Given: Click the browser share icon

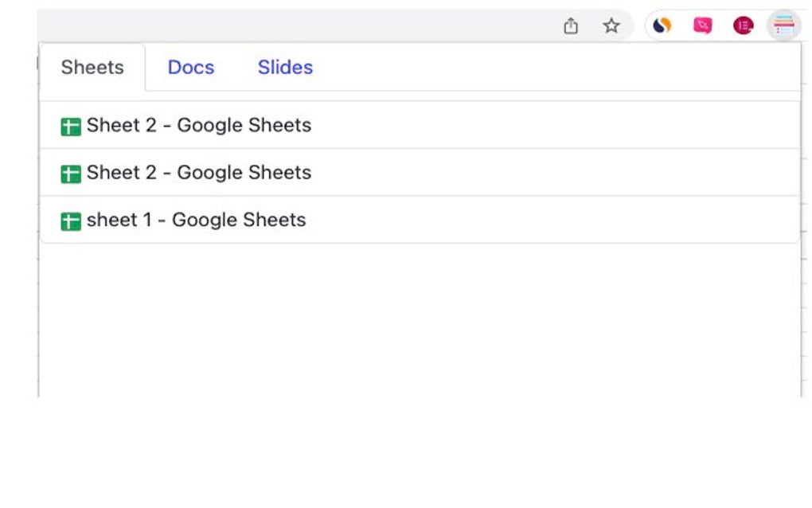Looking at the screenshot, I should 570,25.
